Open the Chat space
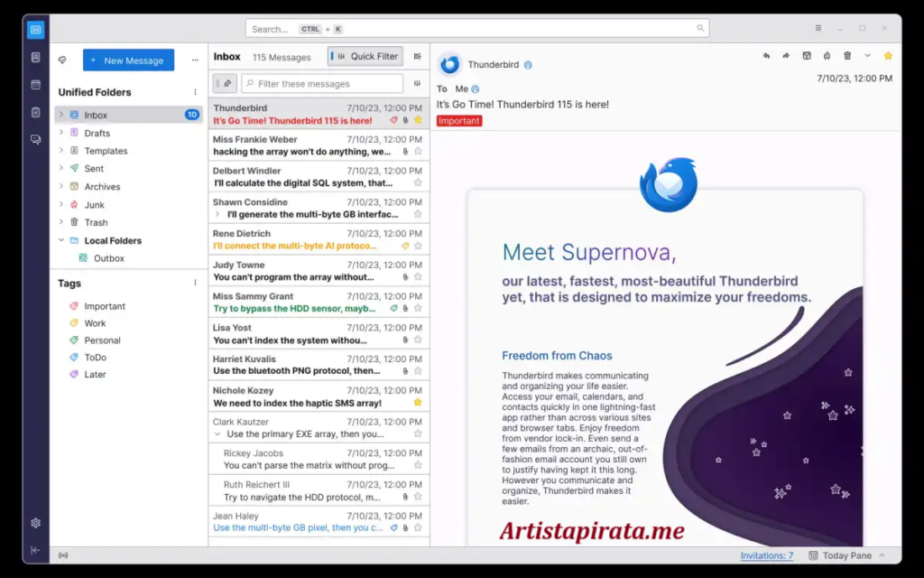This screenshot has height=578, width=924. coord(36,139)
